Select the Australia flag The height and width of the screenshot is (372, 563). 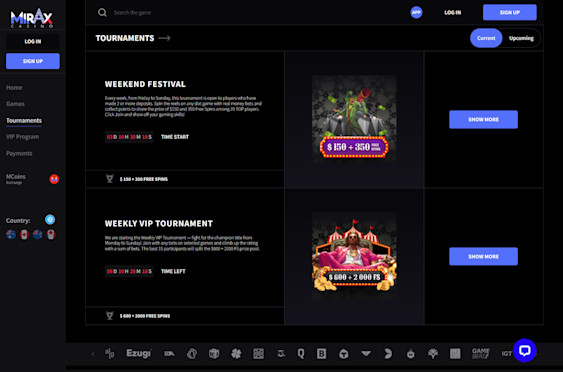tap(11, 234)
